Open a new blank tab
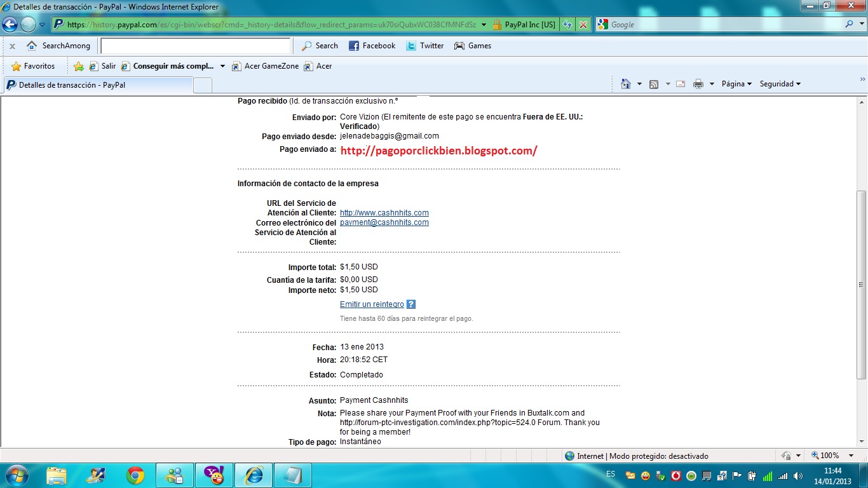The width and height of the screenshot is (868, 488). pyautogui.click(x=203, y=85)
